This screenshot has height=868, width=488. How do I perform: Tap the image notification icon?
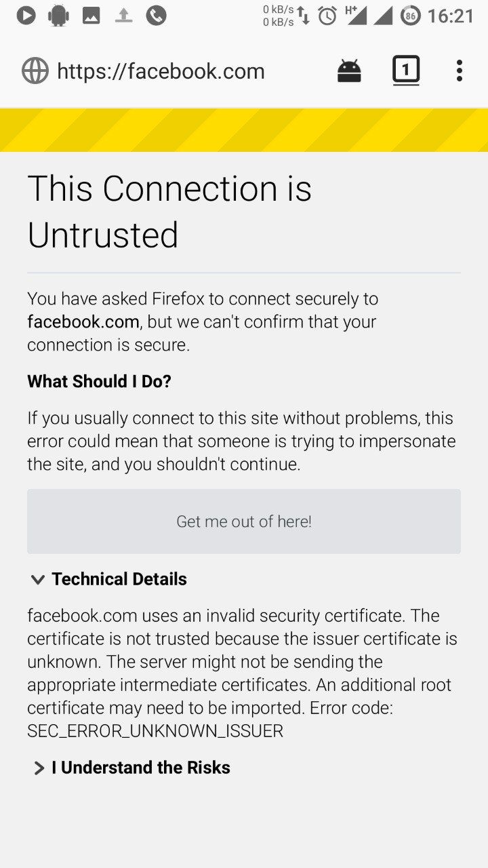point(91,16)
